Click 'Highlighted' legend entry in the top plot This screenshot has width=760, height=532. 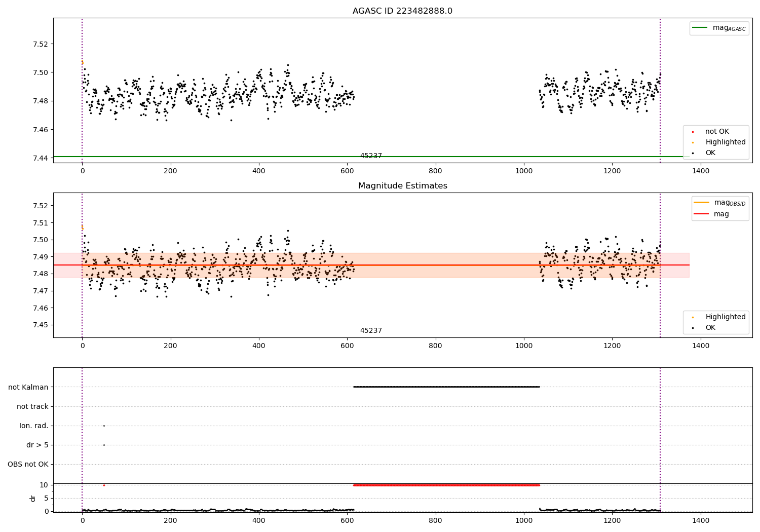[x=726, y=142]
